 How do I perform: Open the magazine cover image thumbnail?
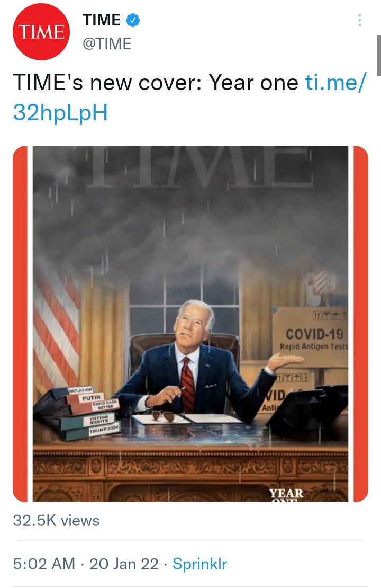pyautogui.click(x=190, y=324)
